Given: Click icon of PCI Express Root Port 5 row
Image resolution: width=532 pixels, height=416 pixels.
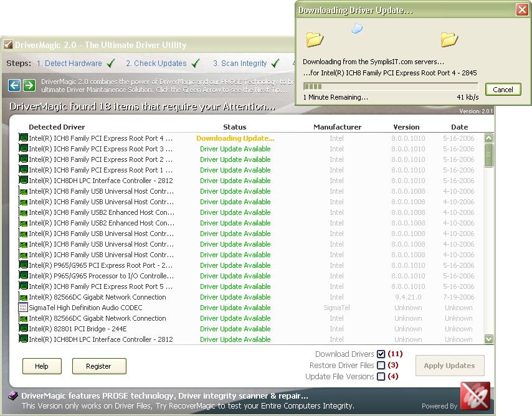Looking at the screenshot, I should point(23,286).
